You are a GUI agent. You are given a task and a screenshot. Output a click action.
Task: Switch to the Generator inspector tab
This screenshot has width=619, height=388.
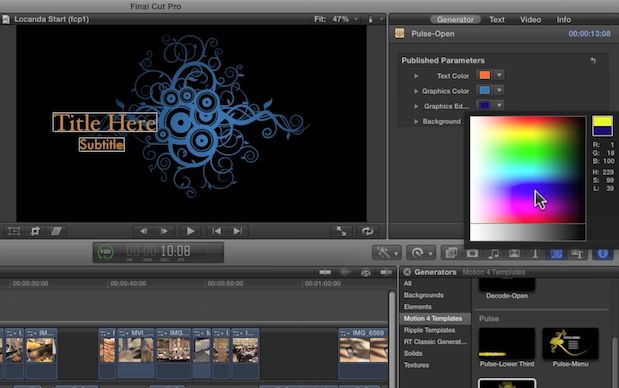[x=455, y=19]
